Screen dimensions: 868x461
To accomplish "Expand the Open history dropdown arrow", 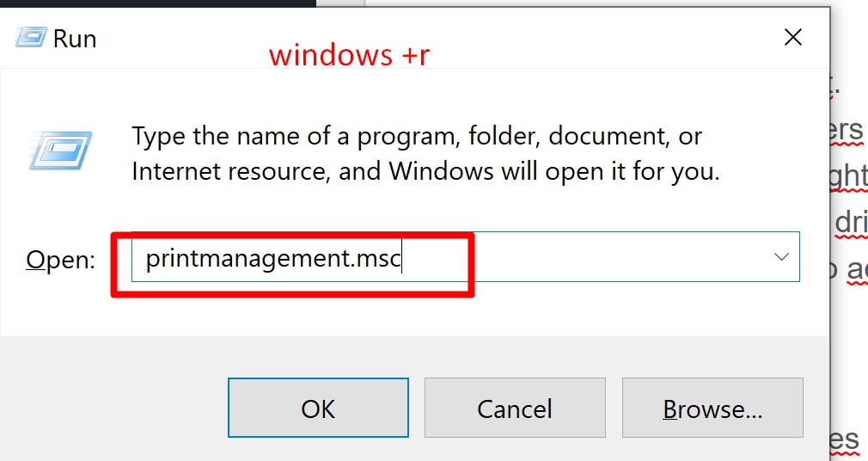I will [781, 257].
